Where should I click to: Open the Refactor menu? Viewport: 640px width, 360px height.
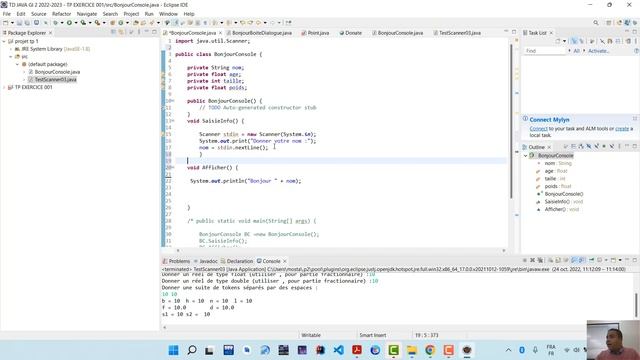62,14
